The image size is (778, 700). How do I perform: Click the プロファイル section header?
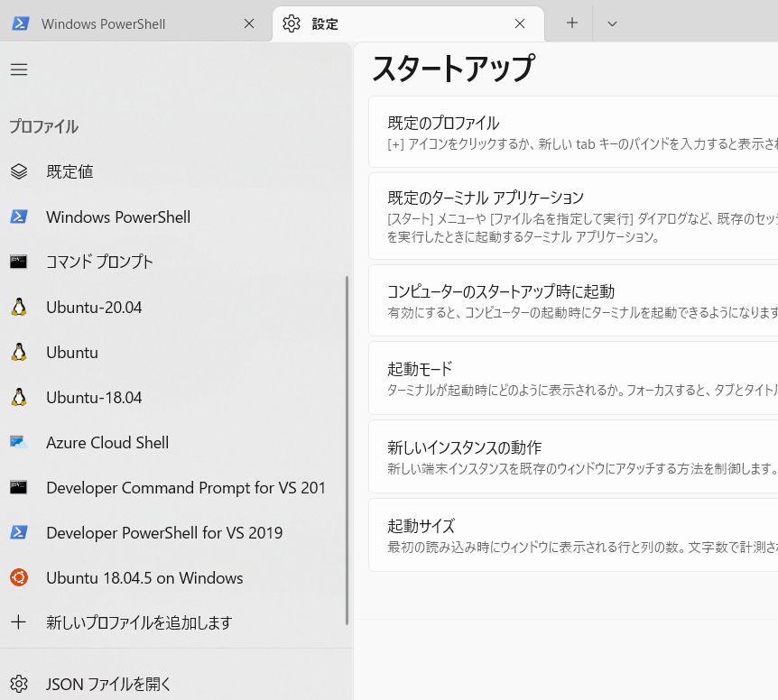[x=43, y=126]
